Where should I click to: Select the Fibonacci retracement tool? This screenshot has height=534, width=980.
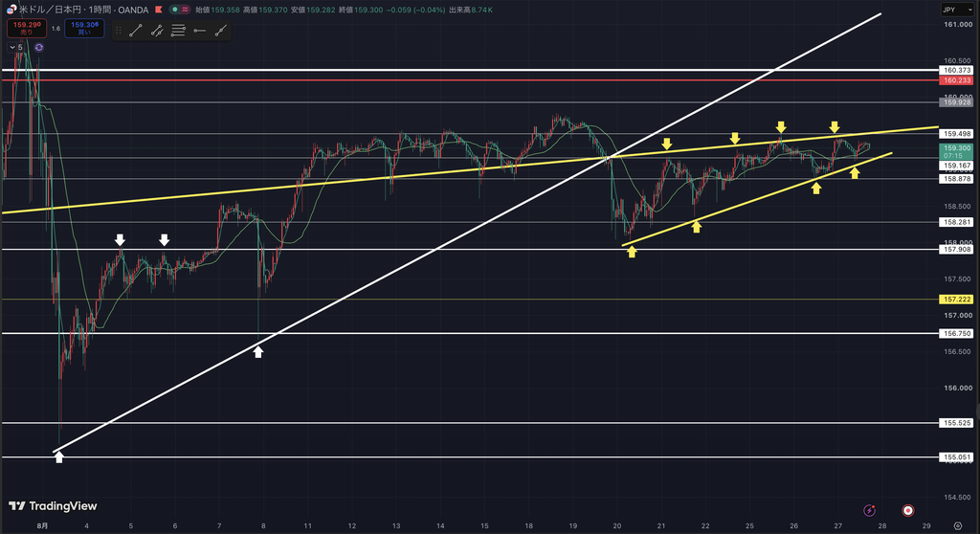tap(178, 31)
